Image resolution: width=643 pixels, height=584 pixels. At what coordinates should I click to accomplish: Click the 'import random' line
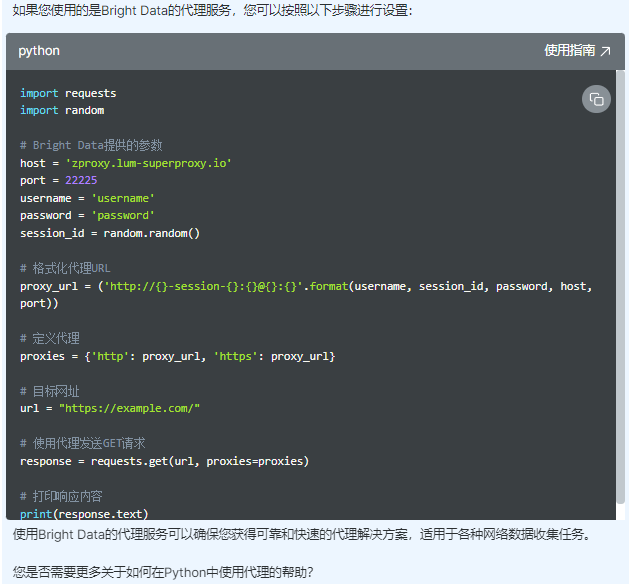[62, 111]
